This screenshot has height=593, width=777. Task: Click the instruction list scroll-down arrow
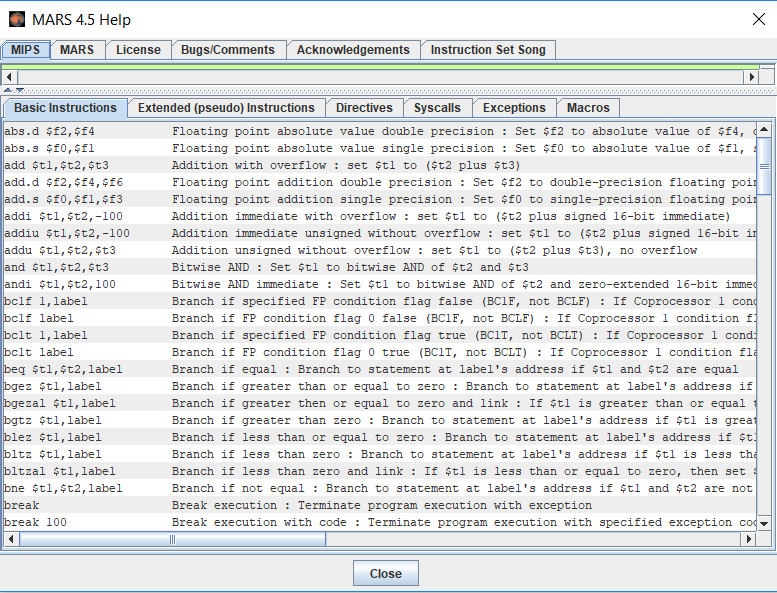pyautogui.click(x=764, y=522)
